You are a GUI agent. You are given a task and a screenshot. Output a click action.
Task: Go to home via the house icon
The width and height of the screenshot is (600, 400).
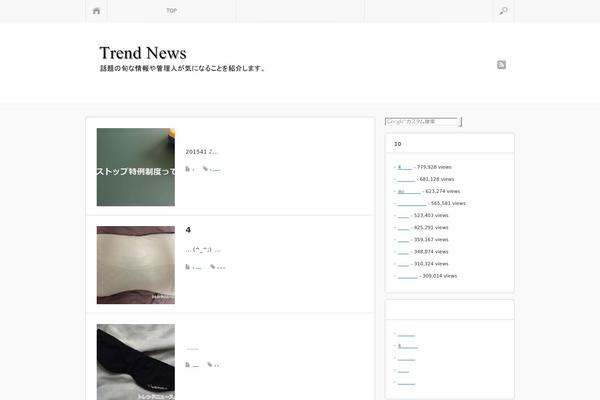coord(96,11)
